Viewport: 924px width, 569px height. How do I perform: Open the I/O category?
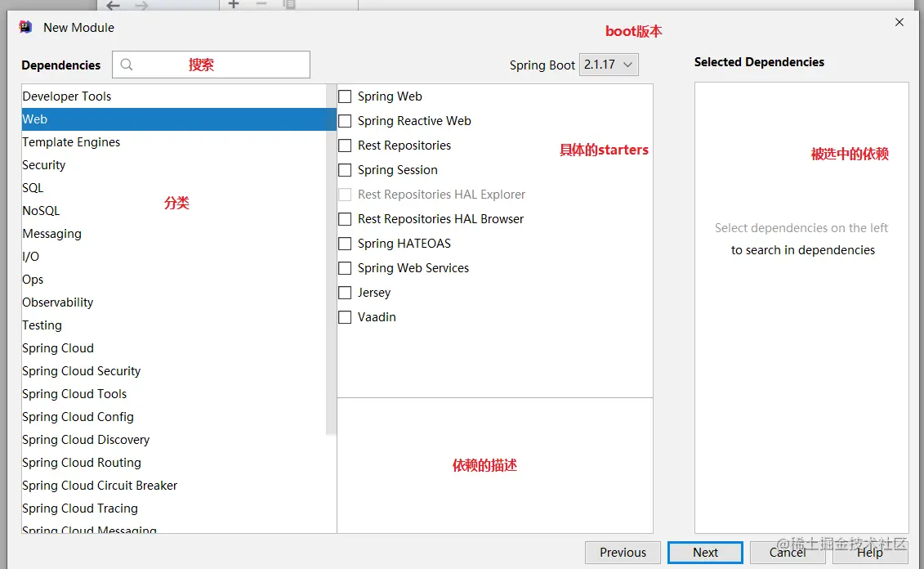[174, 257]
